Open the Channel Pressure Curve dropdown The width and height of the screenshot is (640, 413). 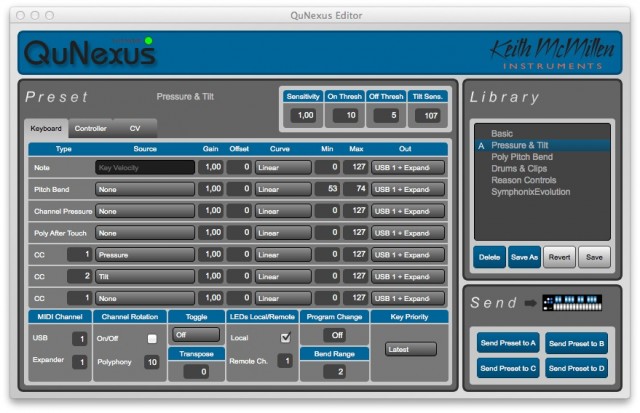(283, 211)
